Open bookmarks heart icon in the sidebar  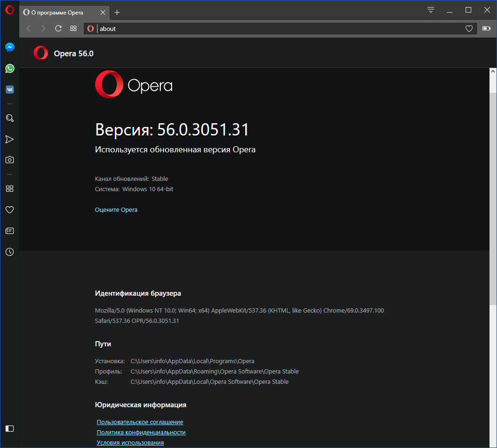point(9,210)
